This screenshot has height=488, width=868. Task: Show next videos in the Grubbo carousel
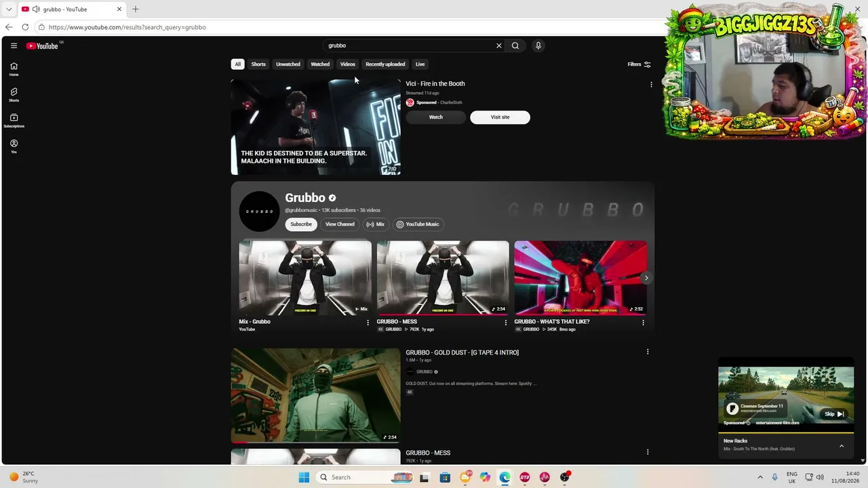coord(646,278)
